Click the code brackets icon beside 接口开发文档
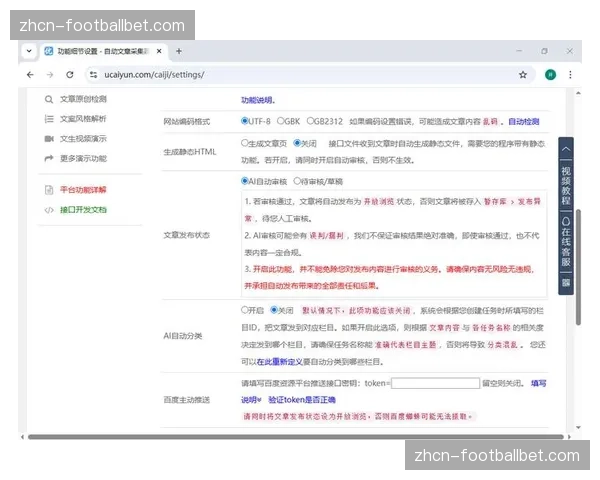 click(x=49, y=210)
